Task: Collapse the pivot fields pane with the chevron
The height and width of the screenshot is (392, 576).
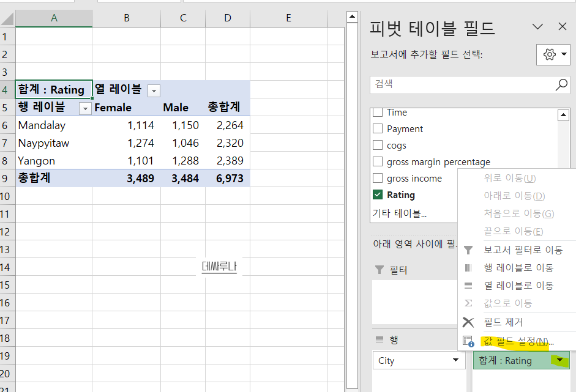Action: point(538,26)
